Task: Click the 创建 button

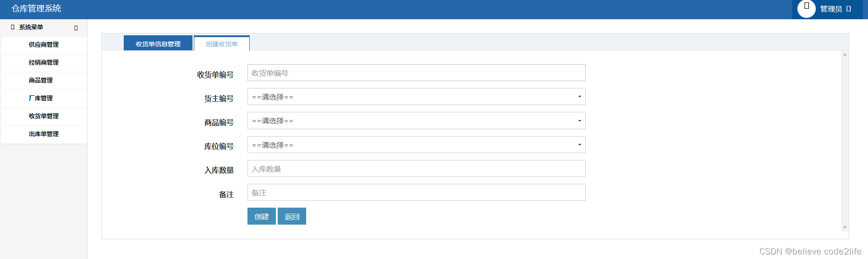Action: [x=262, y=216]
